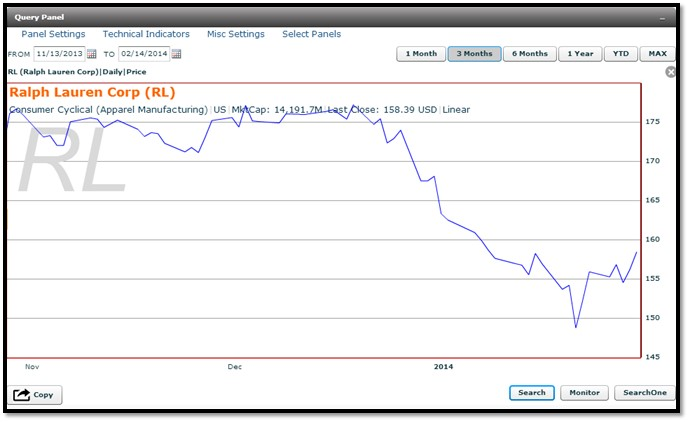Show the MAX date range
This screenshot has height=422, width=689.
(657, 54)
